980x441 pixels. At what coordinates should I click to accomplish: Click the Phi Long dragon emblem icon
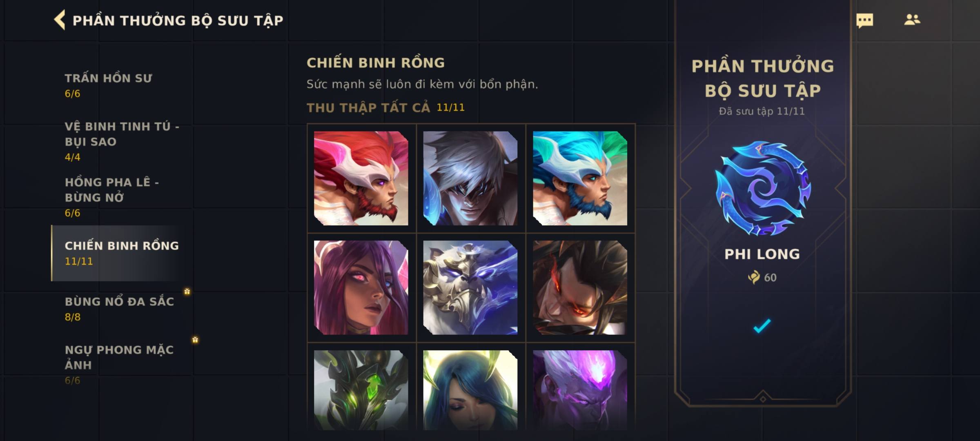click(762, 188)
